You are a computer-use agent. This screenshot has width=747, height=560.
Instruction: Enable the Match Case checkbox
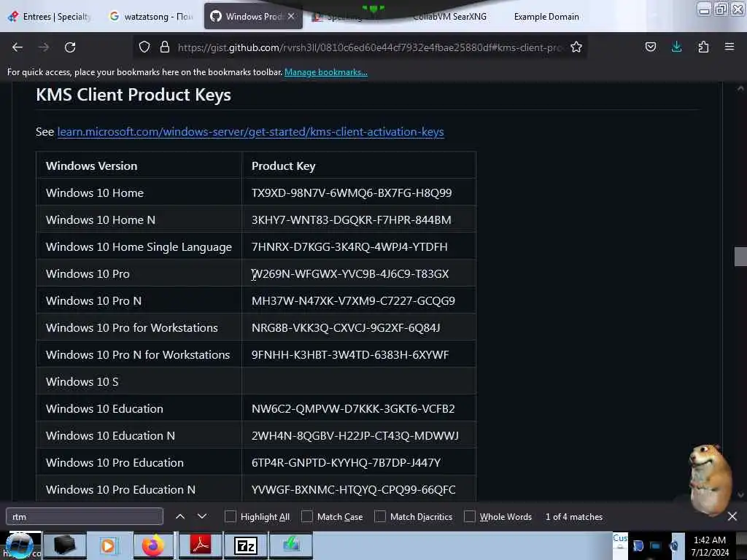tap(307, 516)
